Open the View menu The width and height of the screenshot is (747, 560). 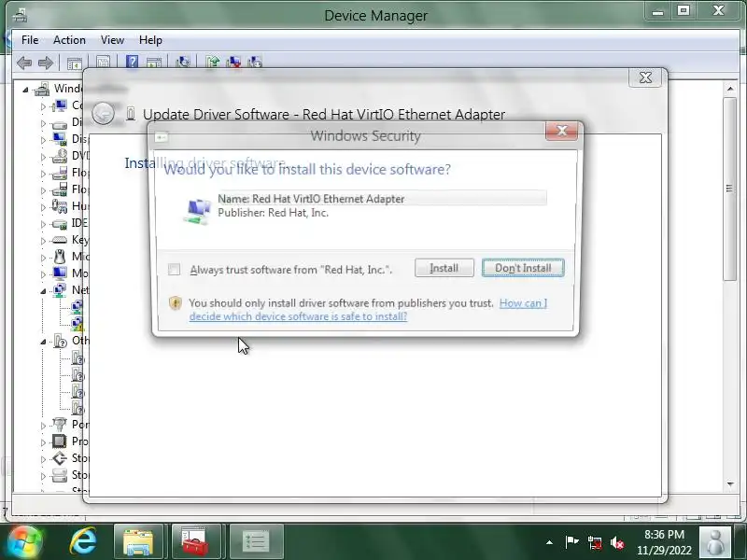coord(112,40)
